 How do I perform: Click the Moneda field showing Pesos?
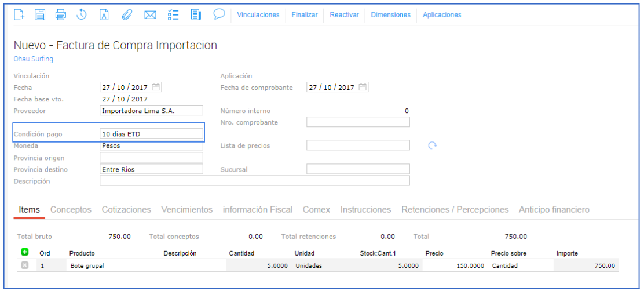(x=152, y=145)
